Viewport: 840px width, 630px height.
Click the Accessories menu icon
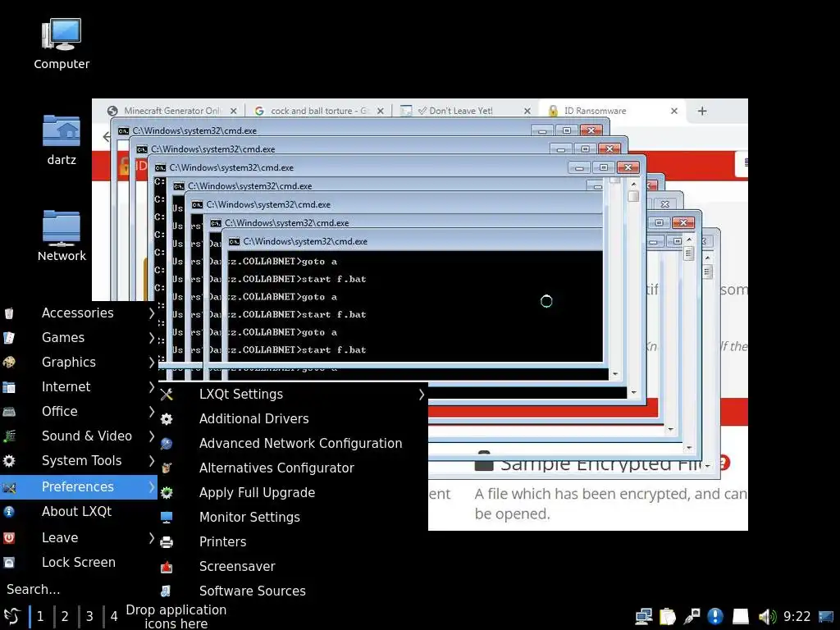[9, 313]
